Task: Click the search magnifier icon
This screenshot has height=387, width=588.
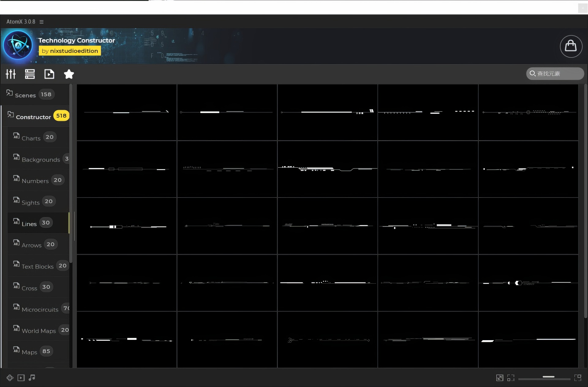Action: (x=533, y=74)
